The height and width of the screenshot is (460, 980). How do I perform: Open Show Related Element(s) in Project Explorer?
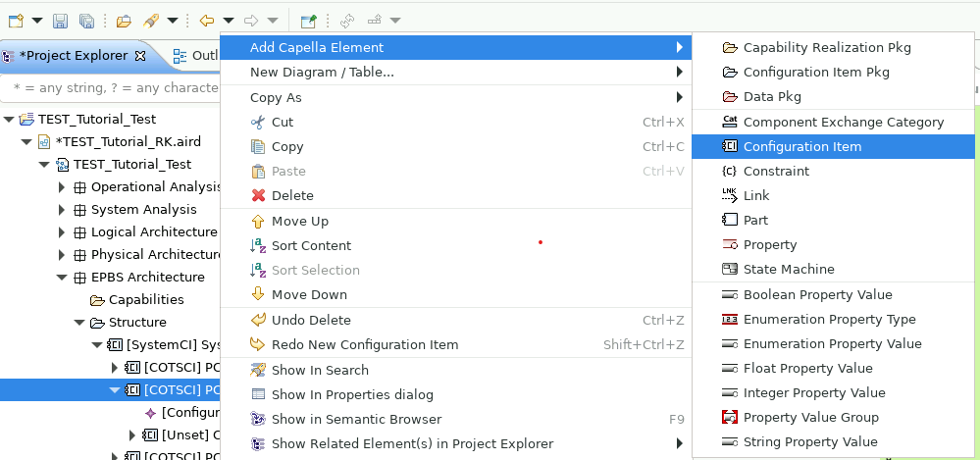coord(455,443)
